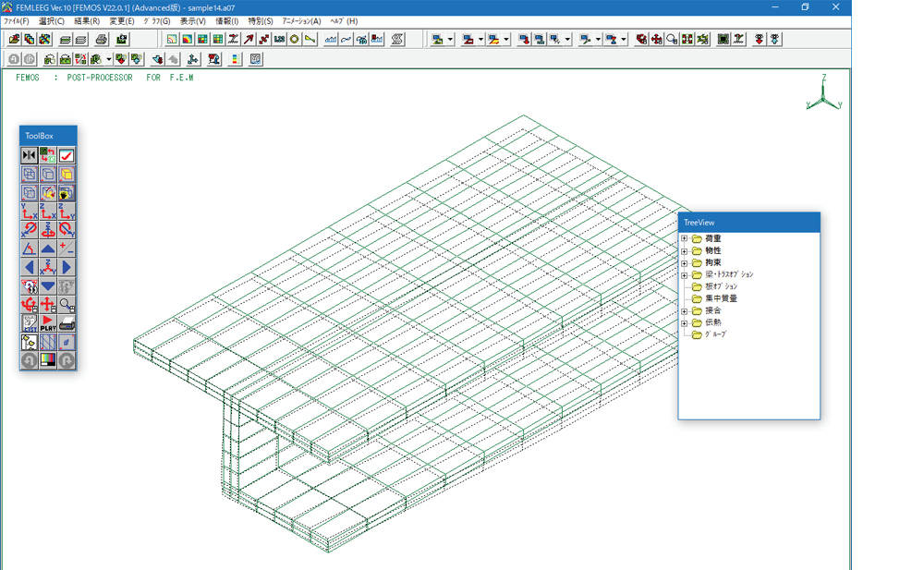Viewport: 924px width, 570px height.
Task: Open the 選択(C) menu
Action: [x=51, y=21]
